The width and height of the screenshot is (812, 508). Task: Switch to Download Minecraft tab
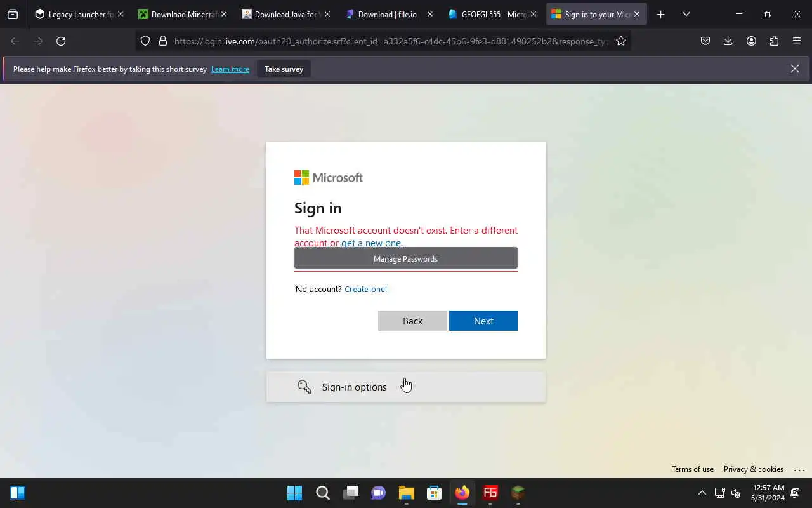pyautogui.click(x=183, y=14)
